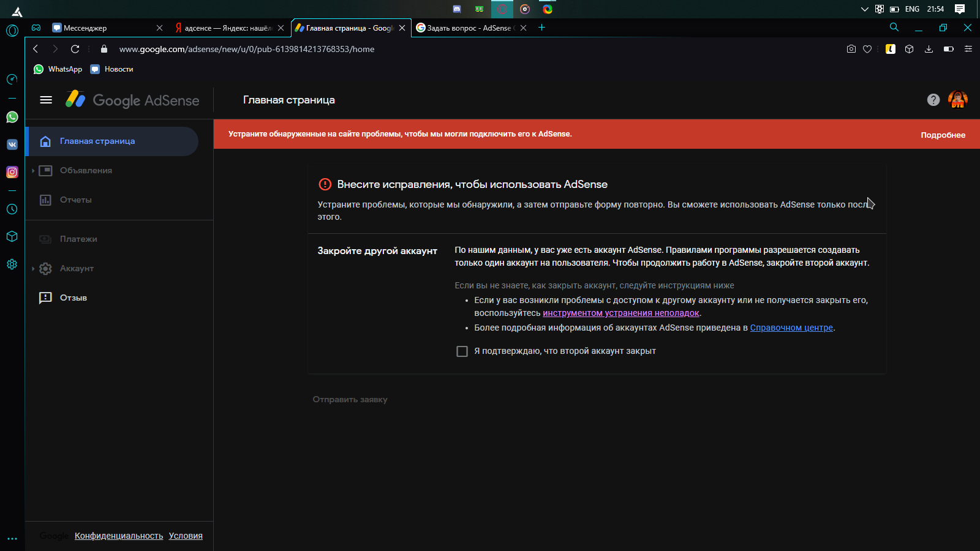Image resolution: width=980 pixels, height=551 pixels.
Task: Click the Opera GX logo in sidebar
Action: (x=12, y=30)
